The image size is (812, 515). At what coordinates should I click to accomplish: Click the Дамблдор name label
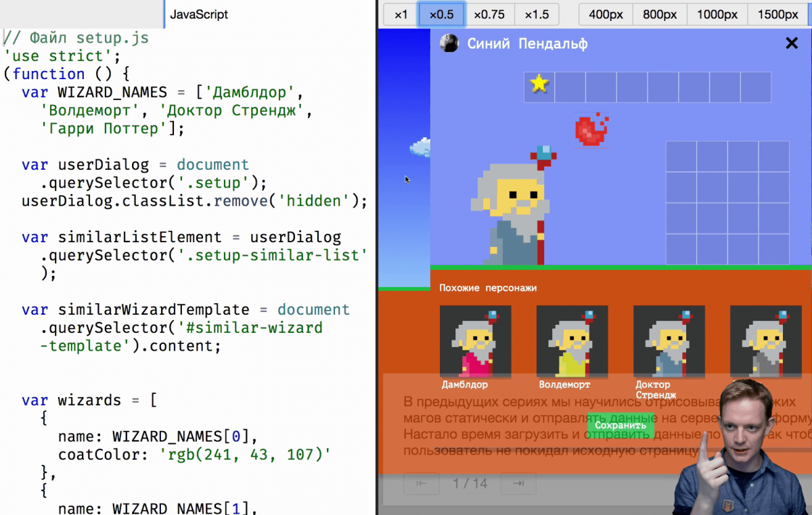point(465,384)
